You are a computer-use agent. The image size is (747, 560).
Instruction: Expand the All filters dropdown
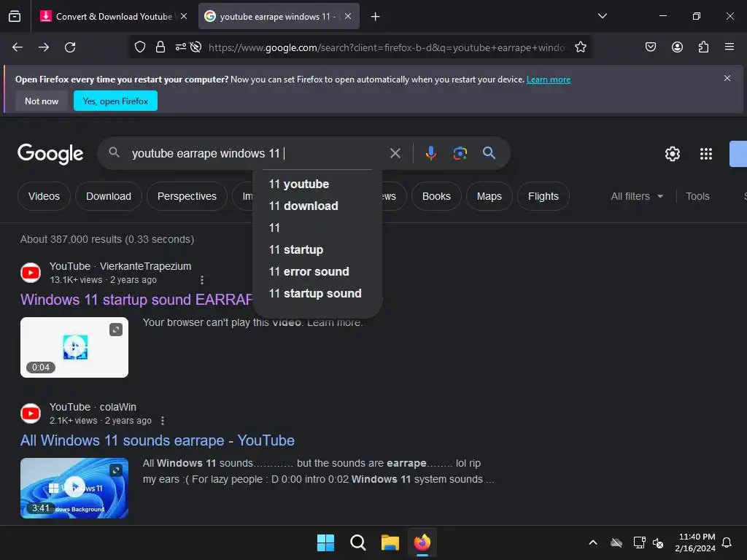tap(637, 196)
